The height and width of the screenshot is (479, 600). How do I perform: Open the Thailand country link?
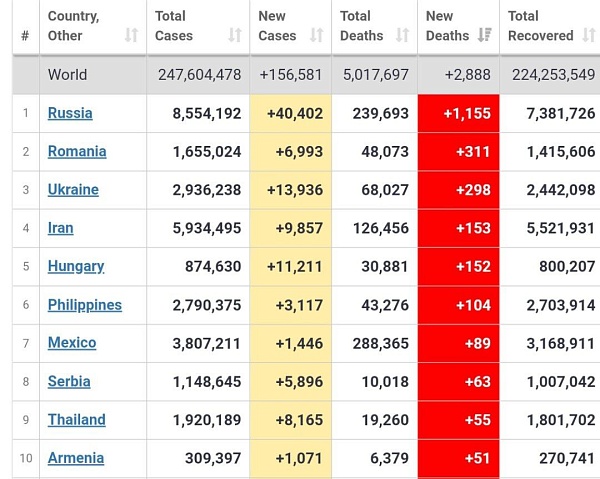point(77,420)
